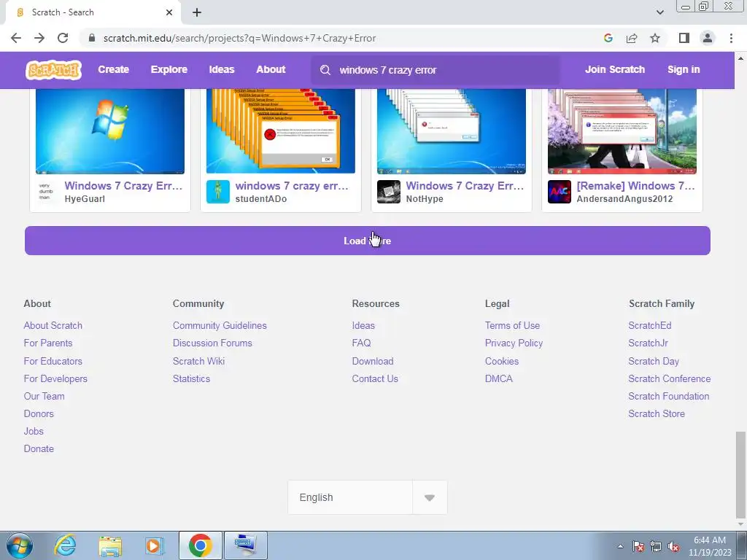Open Chrome profile icon
This screenshot has height=560, width=747.
[708, 38]
